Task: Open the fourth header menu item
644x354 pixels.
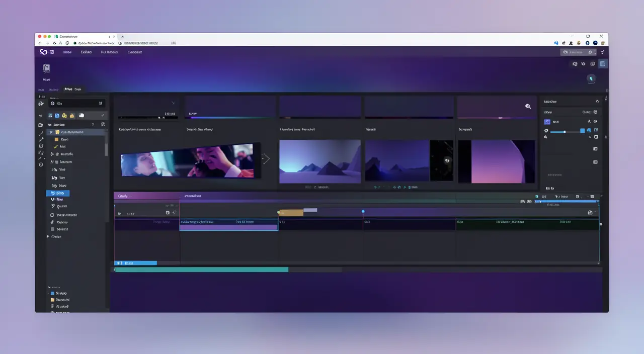Action: point(135,52)
